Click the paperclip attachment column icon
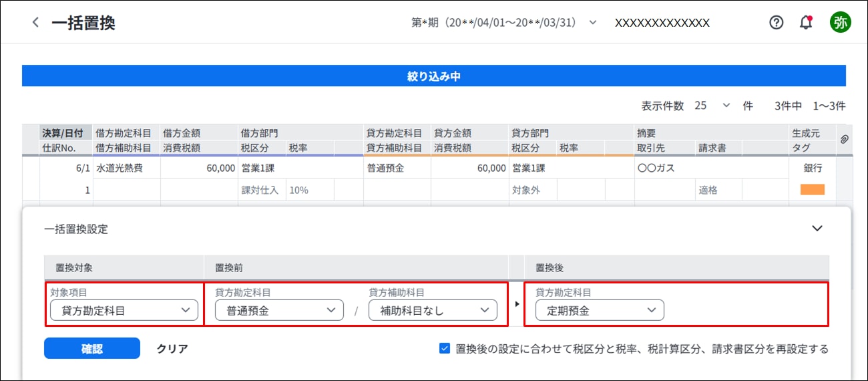The height and width of the screenshot is (381, 868). point(844,140)
